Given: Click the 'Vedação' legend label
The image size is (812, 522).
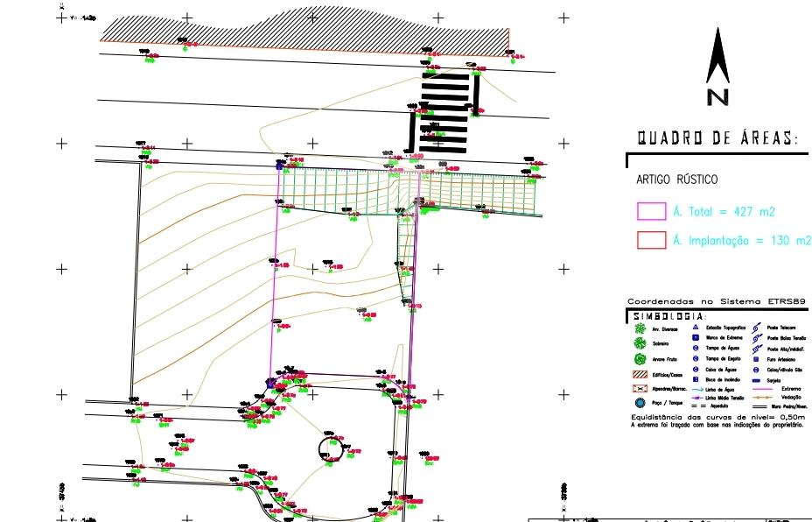Looking at the screenshot, I should [x=791, y=397].
